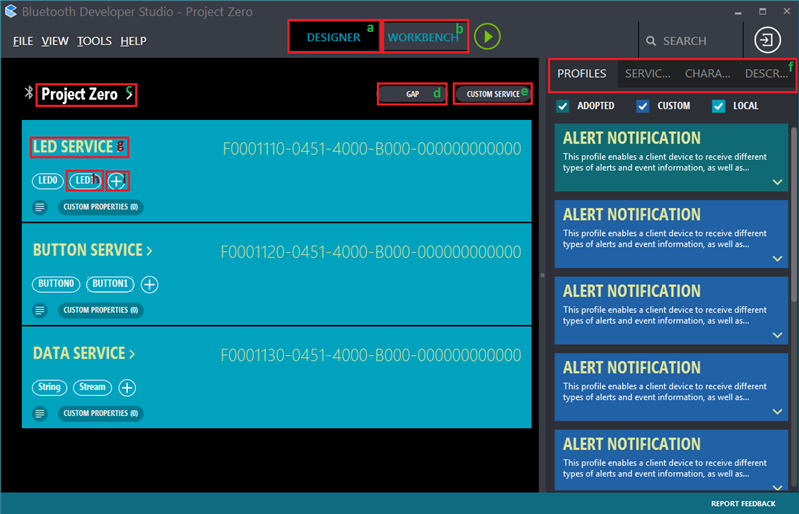The height and width of the screenshot is (514, 799).
Task: Click the sign-in arrow icon beside search
Action: [767, 40]
